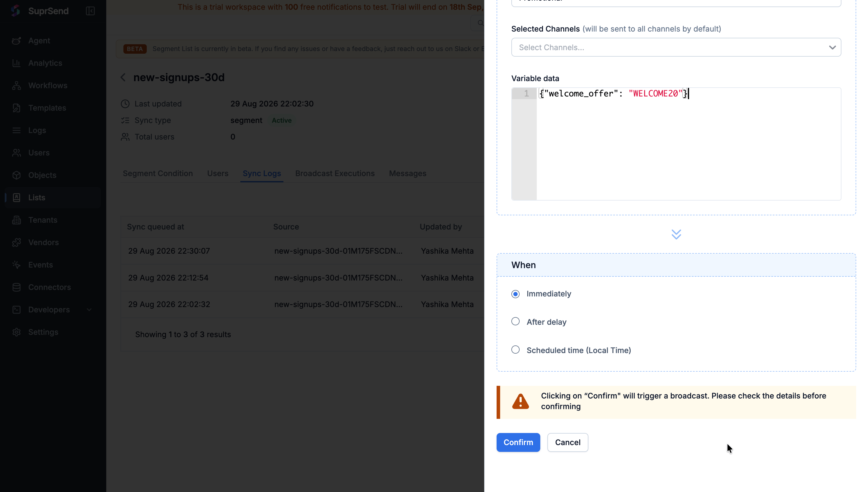868x492 pixels.
Task: Go back using the arrow beside new-signups-30d
Action: tap(123, 77)
